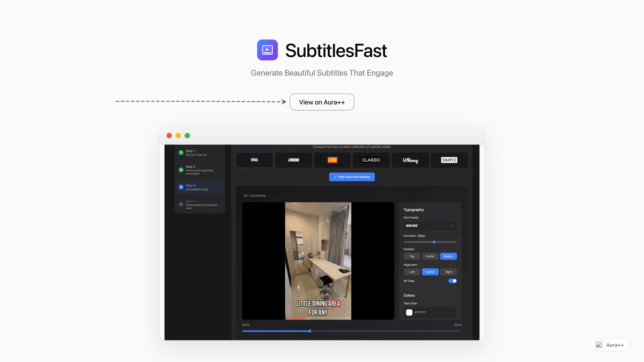
Task: Select the Step 1 Add your video file item
Action: pos(200,153)
